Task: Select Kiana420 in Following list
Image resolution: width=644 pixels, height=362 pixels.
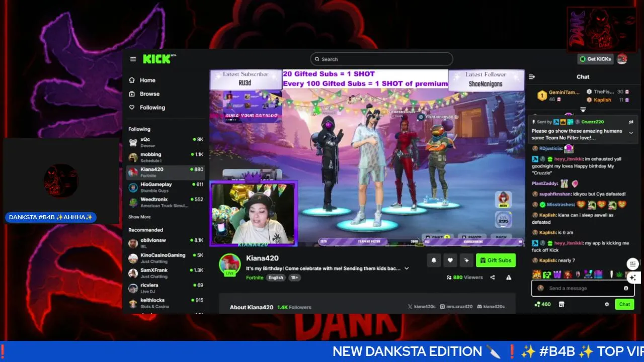Action: [x=166, y=172]
